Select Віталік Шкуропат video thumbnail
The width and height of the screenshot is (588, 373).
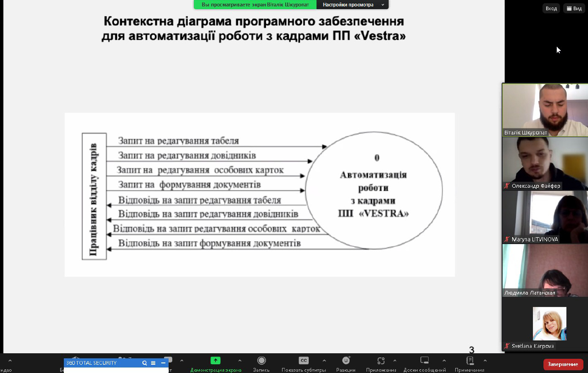[545, 110]
